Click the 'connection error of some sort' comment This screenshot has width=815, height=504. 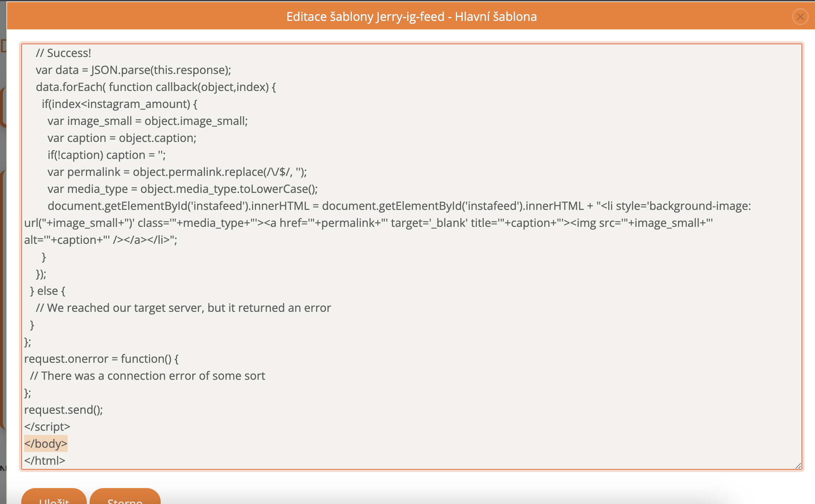[147, 376]
